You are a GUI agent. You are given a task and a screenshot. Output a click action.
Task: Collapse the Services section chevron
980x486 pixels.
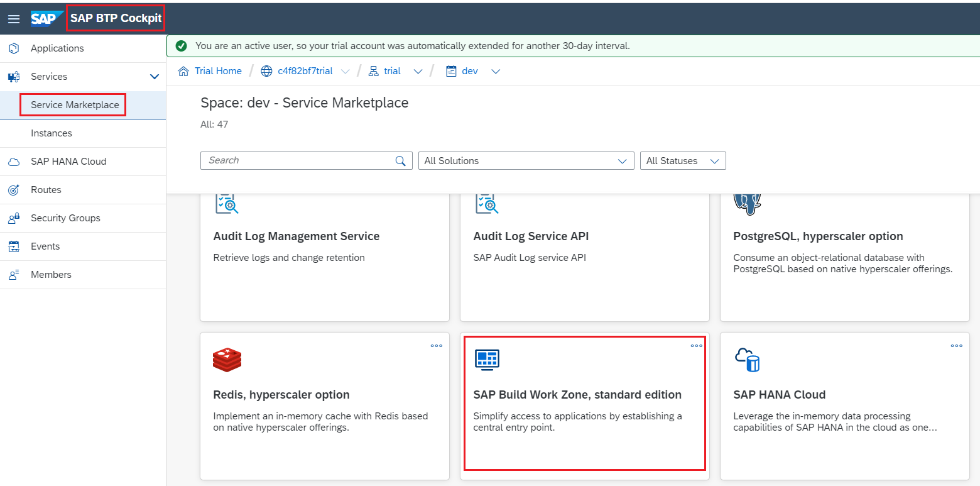(x=155, y=77)
